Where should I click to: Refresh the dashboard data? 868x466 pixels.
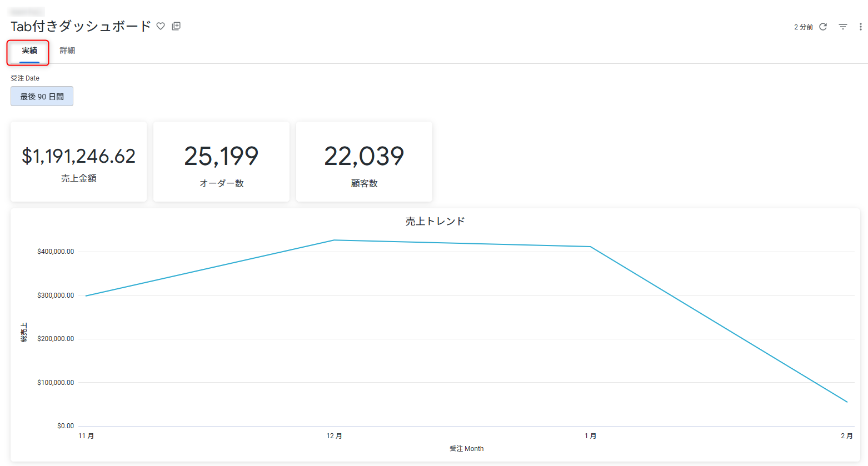(823, 26)
